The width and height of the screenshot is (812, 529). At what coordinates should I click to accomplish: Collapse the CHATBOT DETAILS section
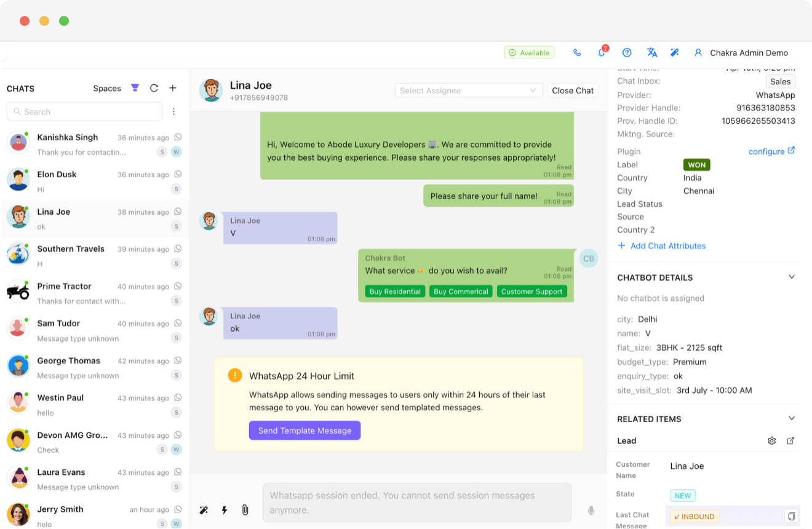pyautogui.click(x=792, y=277)
